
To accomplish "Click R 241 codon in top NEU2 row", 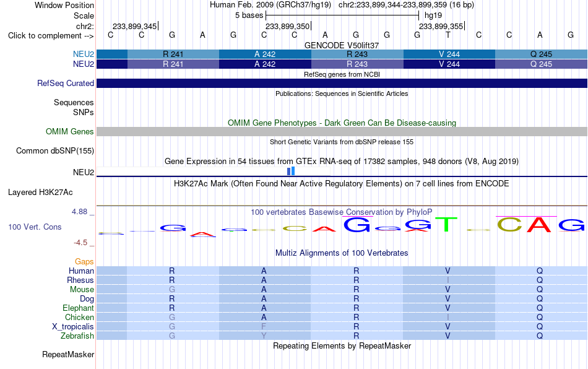I will pos(173,54).
